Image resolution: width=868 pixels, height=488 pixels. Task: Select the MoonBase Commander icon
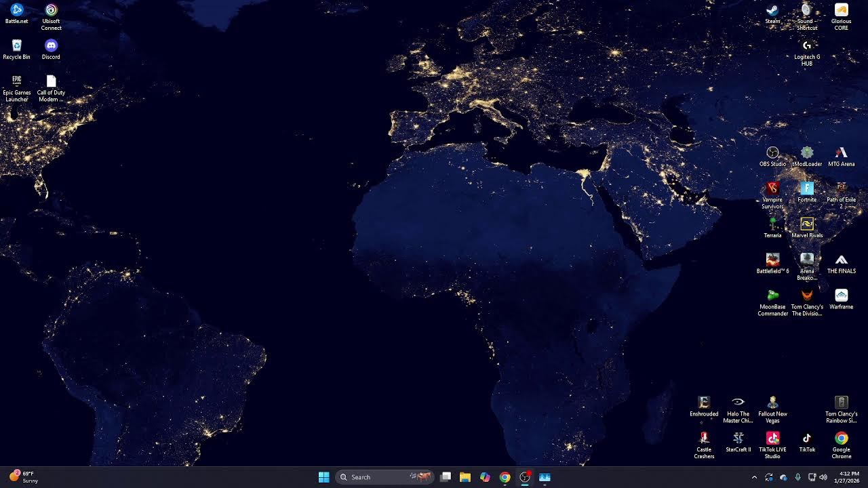(772, 302)
